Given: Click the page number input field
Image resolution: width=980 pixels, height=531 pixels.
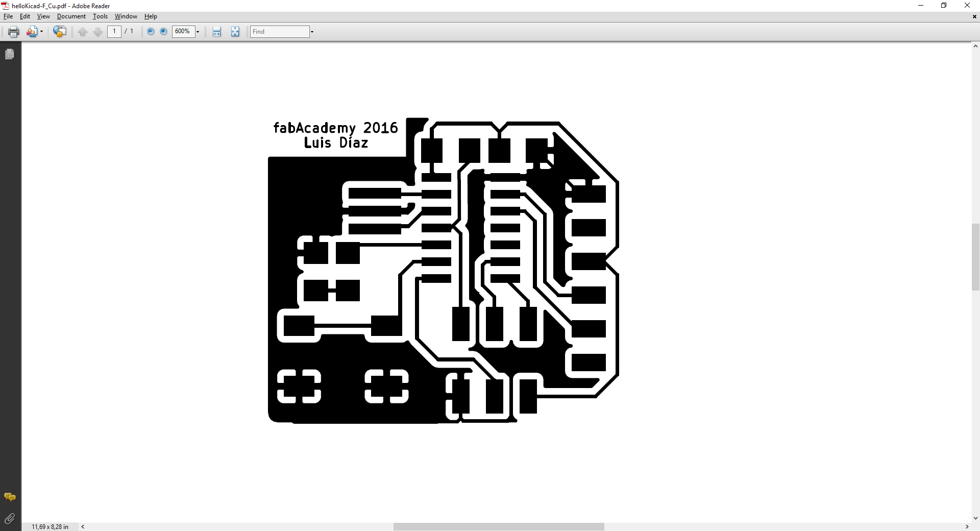Looking at the screenshot, I should coord(114,32).
